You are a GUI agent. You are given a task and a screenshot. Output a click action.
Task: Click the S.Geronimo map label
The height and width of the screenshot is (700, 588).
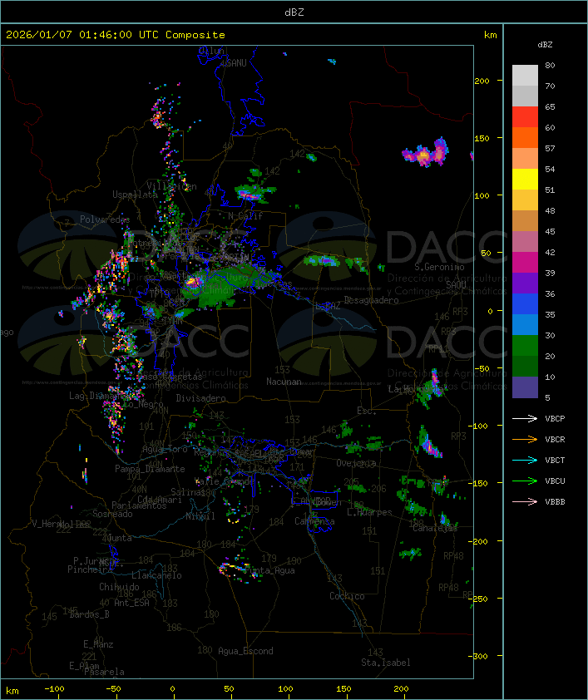tap(439, 267)
